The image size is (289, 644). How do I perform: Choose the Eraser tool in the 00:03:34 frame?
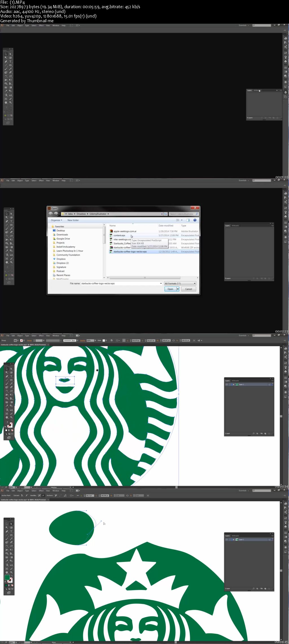pyautogui.click(x=11, y=387)
